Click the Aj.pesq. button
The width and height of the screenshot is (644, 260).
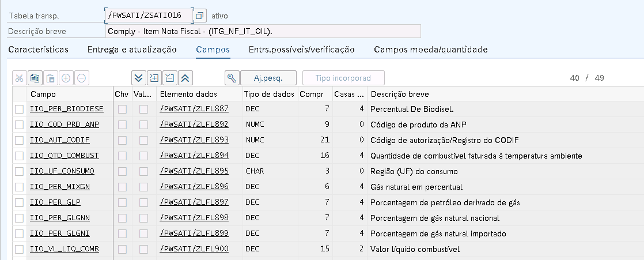(268, 78)
